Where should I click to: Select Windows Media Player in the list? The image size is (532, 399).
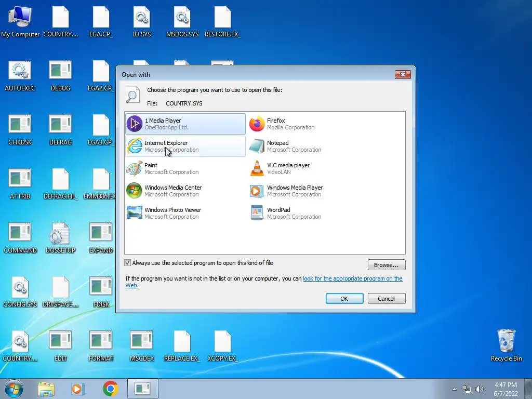[308, 191]
